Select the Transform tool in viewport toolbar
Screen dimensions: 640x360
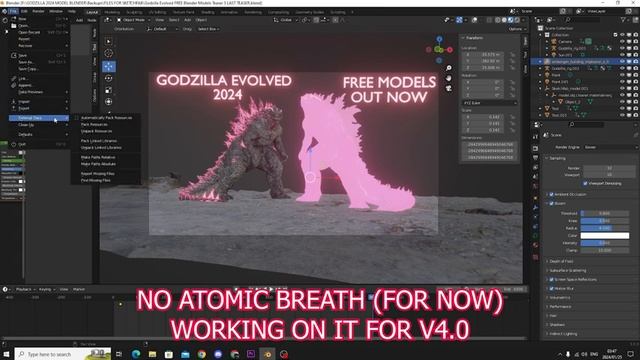click(x=109, y=102)
